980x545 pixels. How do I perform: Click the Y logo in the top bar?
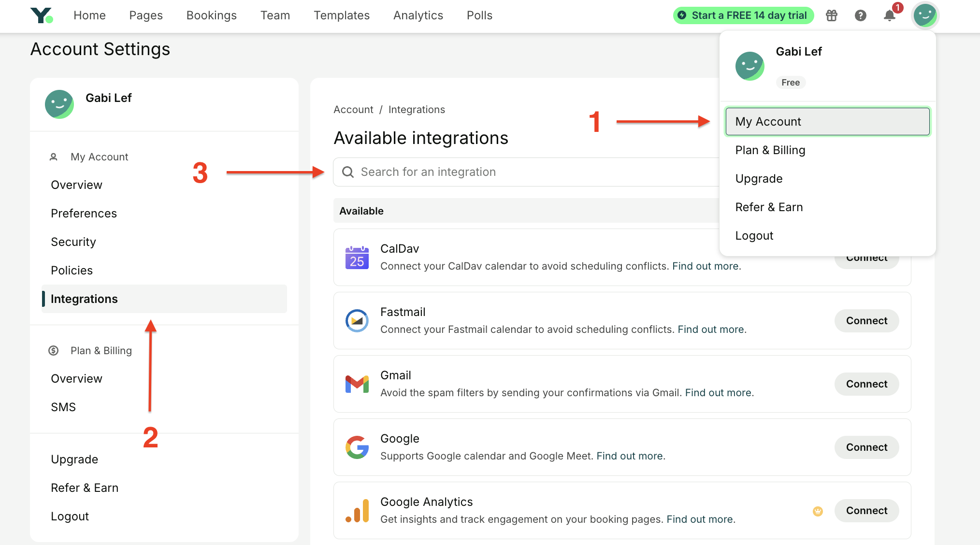pos(41,15)
